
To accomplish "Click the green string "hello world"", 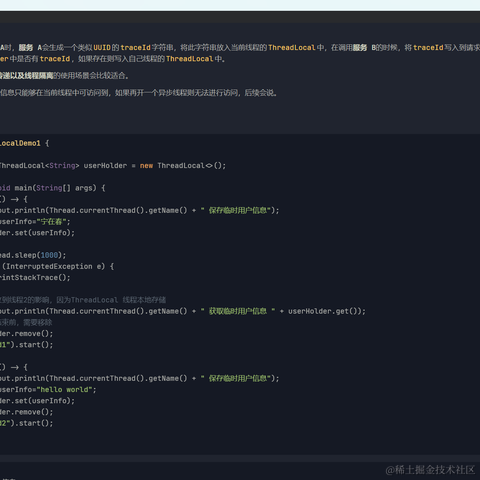I will click(x=64, y=390).
